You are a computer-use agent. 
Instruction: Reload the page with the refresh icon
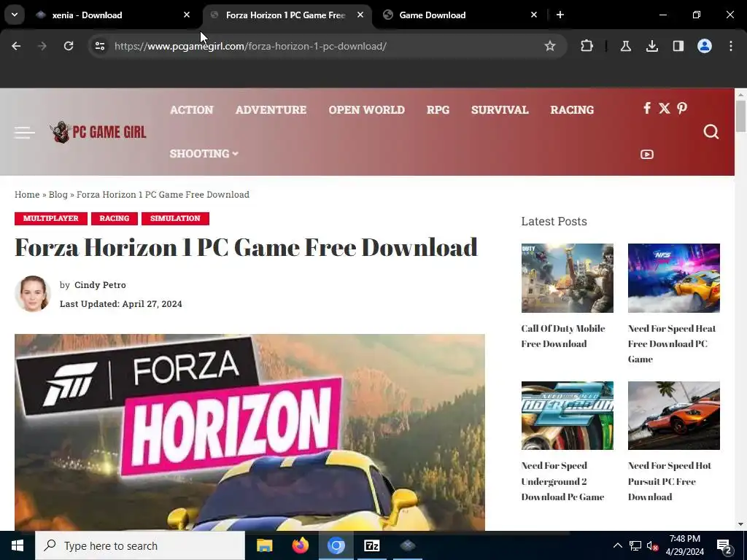(x=69, y=46)
